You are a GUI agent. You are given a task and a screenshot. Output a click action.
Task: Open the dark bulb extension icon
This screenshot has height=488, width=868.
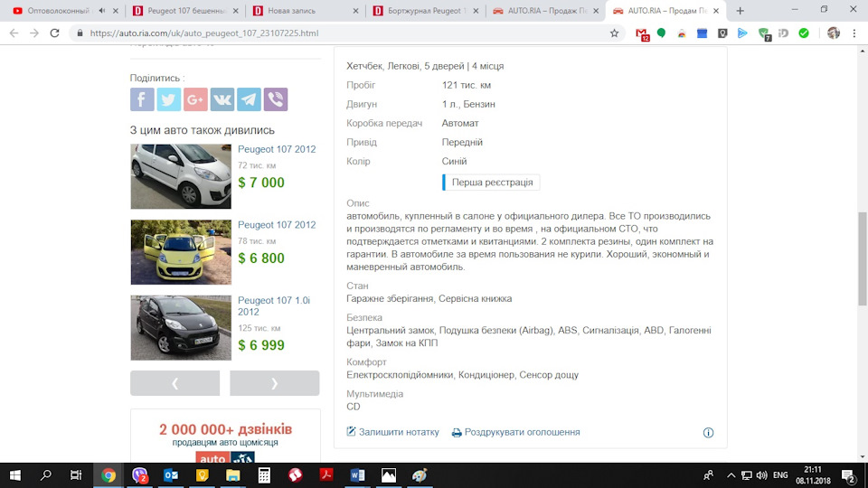point(722,33)
